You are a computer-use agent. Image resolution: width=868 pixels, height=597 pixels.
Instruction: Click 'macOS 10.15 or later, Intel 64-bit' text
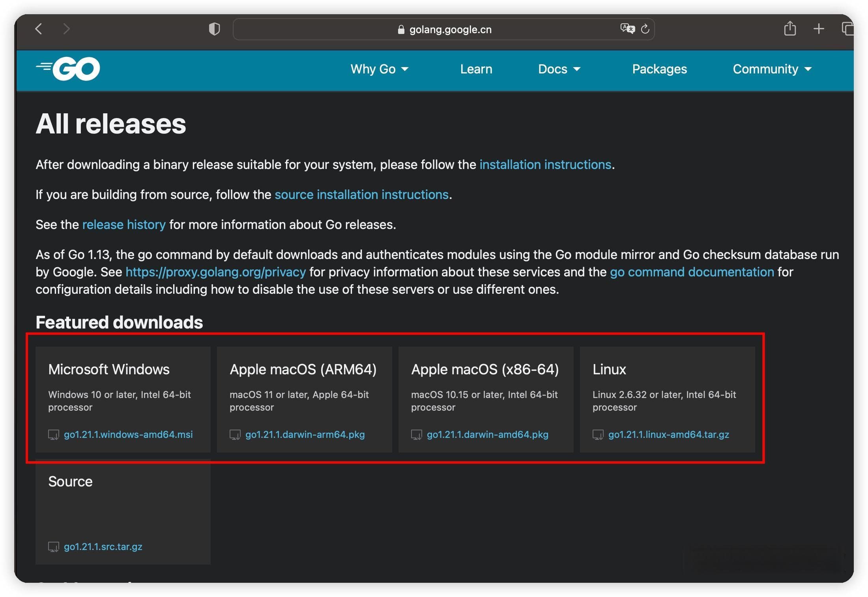[x=485, y=395]
